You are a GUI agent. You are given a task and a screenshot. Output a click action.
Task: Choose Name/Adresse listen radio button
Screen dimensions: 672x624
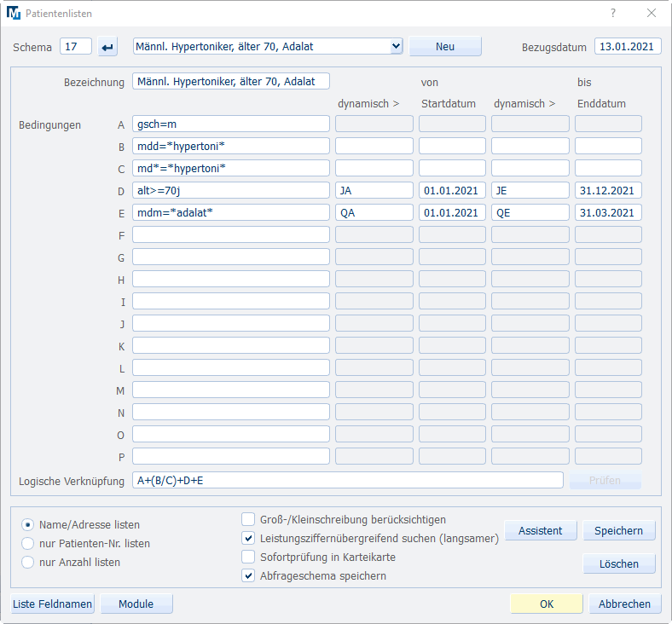tap(28, 524)
